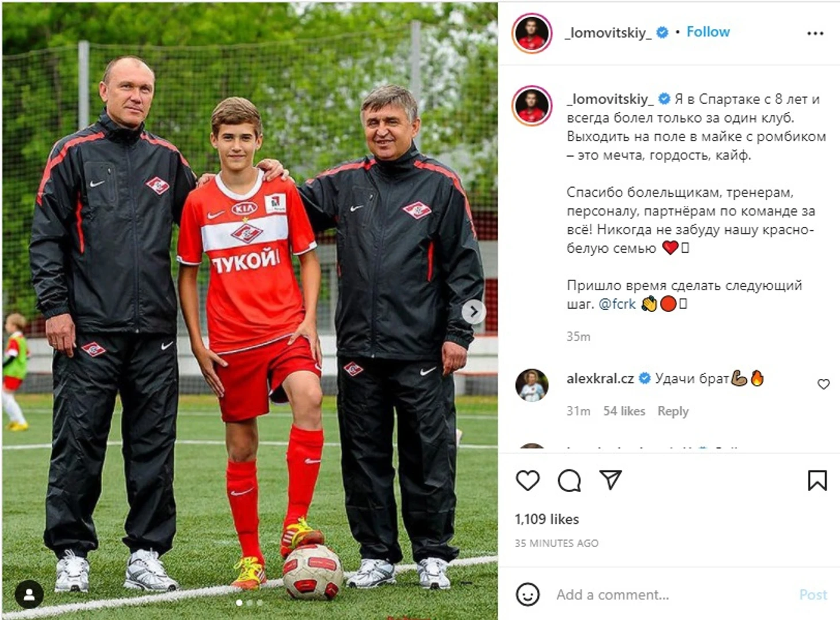Select the second carousel dot indicator
This screenshot has width=840, height=620.
pyautogui.click(x=249, y=603)
